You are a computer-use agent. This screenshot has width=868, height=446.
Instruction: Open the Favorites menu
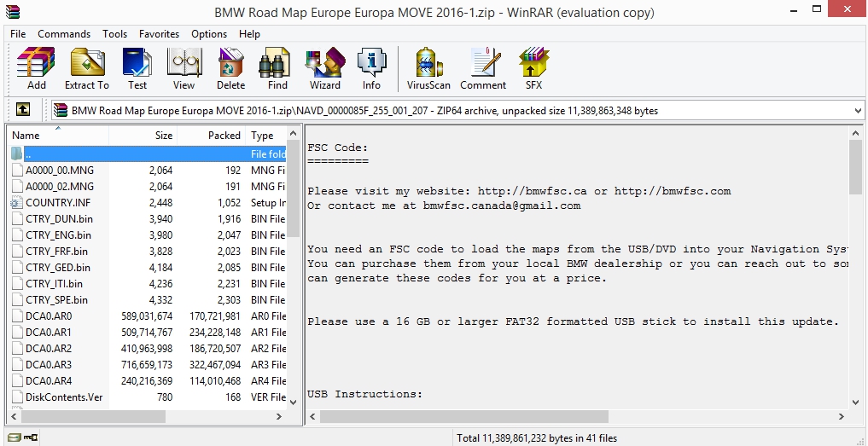tap(159, 34)
